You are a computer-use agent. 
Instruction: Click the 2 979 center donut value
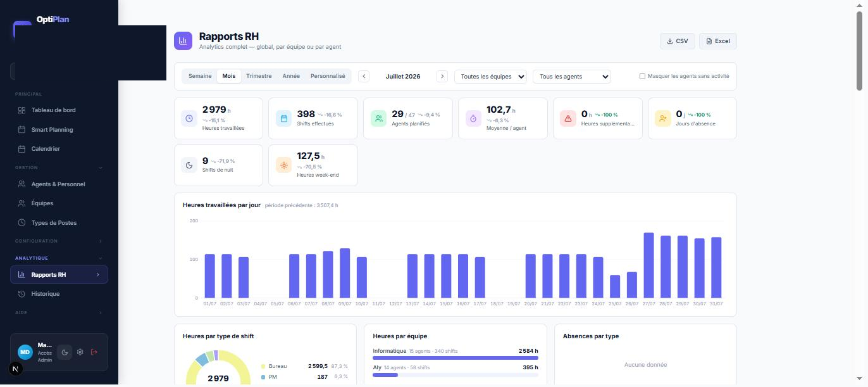[218, 379]
